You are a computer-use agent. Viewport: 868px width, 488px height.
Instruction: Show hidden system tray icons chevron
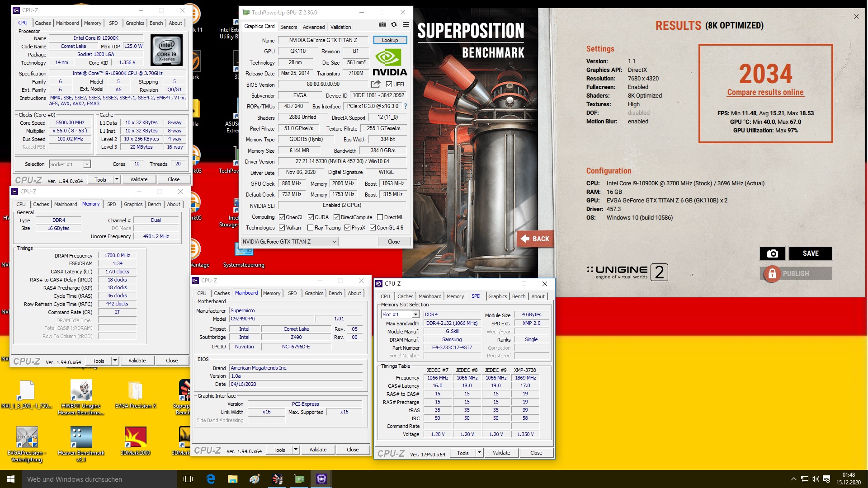pyautogui.click(x=793, y=479)
